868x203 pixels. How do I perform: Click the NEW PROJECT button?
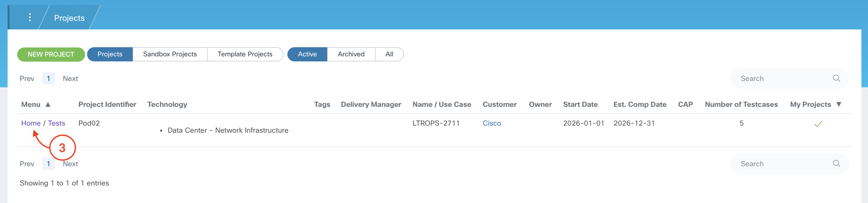tap(51, 54)
